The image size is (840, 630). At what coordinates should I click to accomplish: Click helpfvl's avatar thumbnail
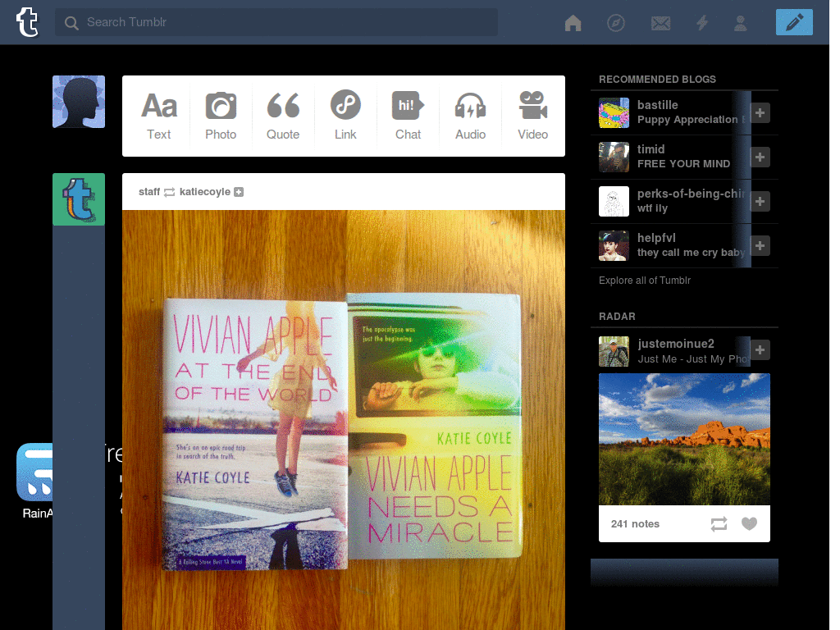pyautogui.click(x=614, y=245)
